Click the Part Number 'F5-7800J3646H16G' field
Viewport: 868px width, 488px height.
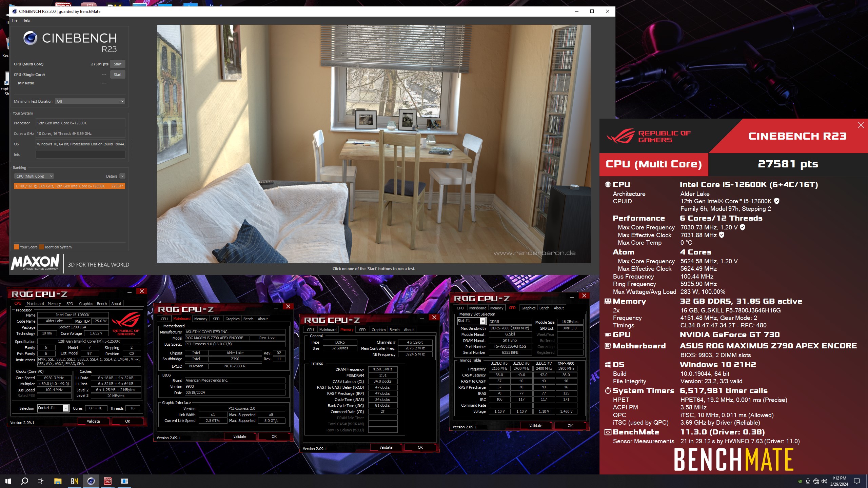pyautogui.click(x=510, y=347)
